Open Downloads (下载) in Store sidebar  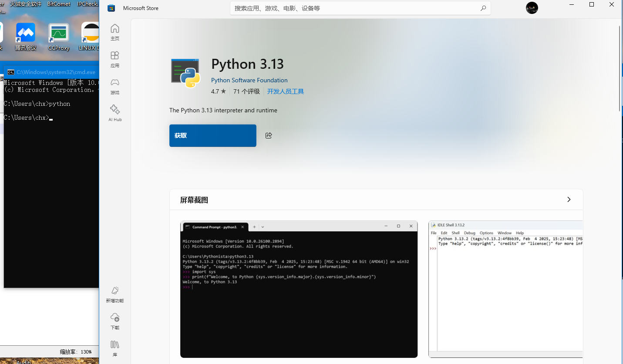[x=115, y=322]
